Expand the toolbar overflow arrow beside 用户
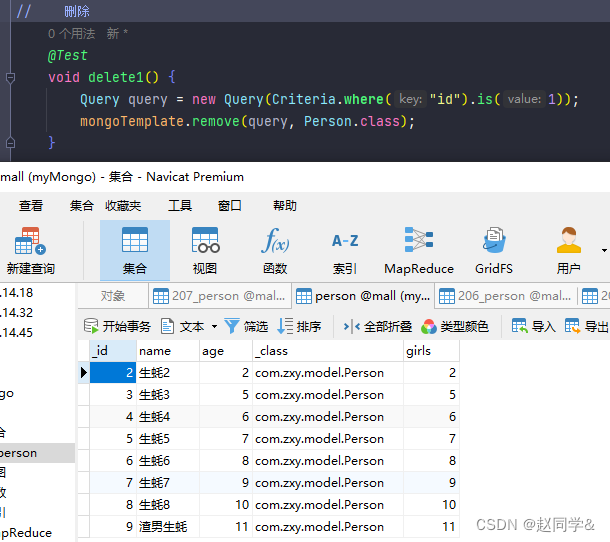 pyautogui.click(x=604, y=250)
